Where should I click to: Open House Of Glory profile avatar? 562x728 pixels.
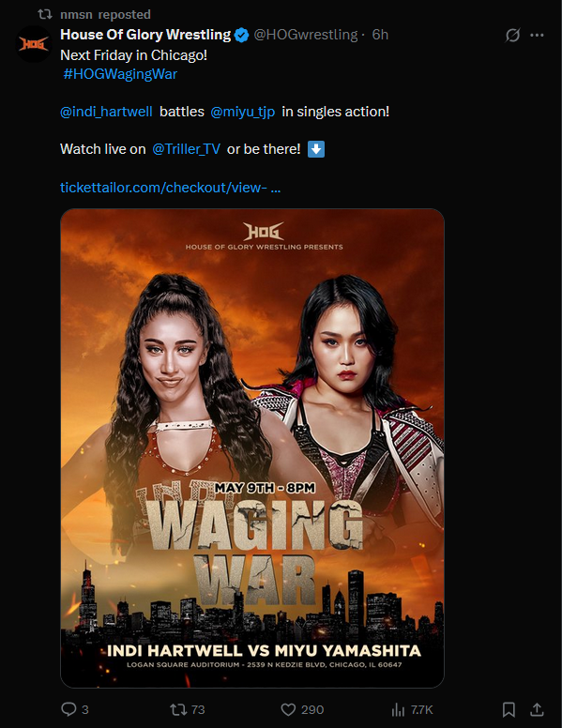click(x=34, y=44)
